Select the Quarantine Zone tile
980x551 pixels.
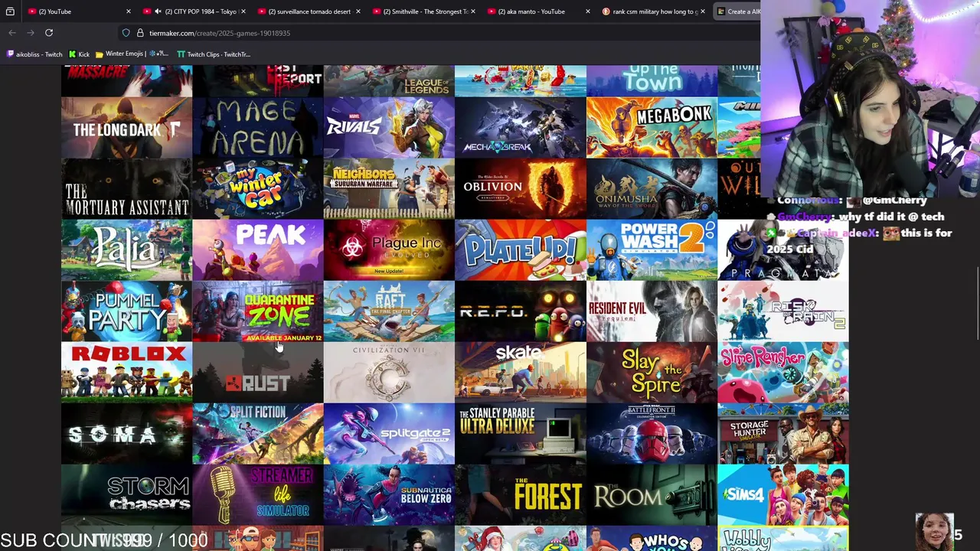[x=258, y=311]
